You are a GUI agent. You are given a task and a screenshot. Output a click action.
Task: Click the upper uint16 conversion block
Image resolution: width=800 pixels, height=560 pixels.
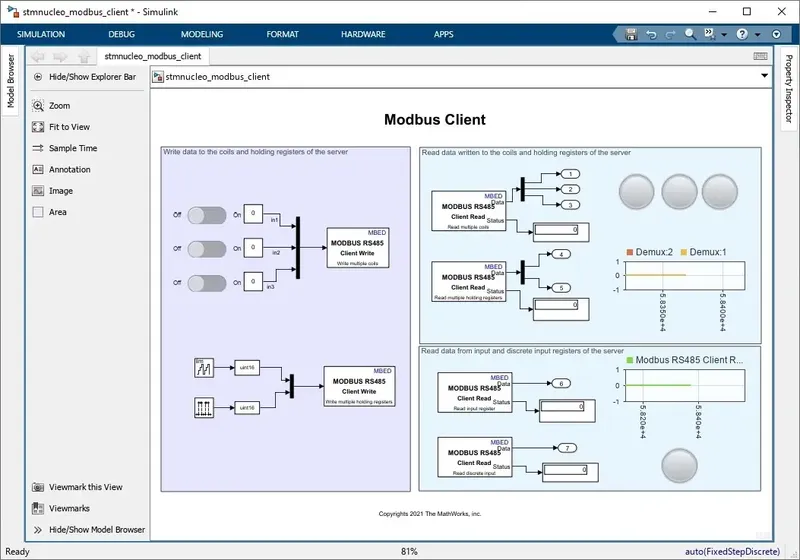pyautogui.click(x=247, y=367)
